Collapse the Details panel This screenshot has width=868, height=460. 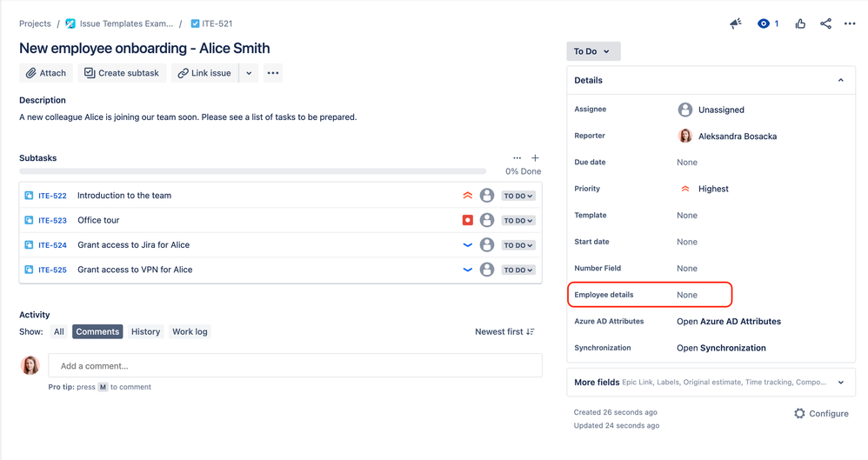[841, 80]
